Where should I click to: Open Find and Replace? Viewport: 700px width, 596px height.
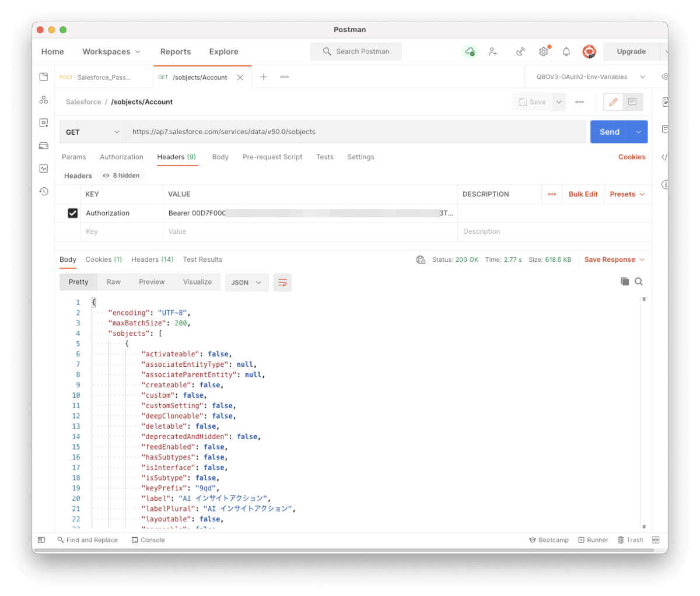pyautogui.click(x=87, y=540)
